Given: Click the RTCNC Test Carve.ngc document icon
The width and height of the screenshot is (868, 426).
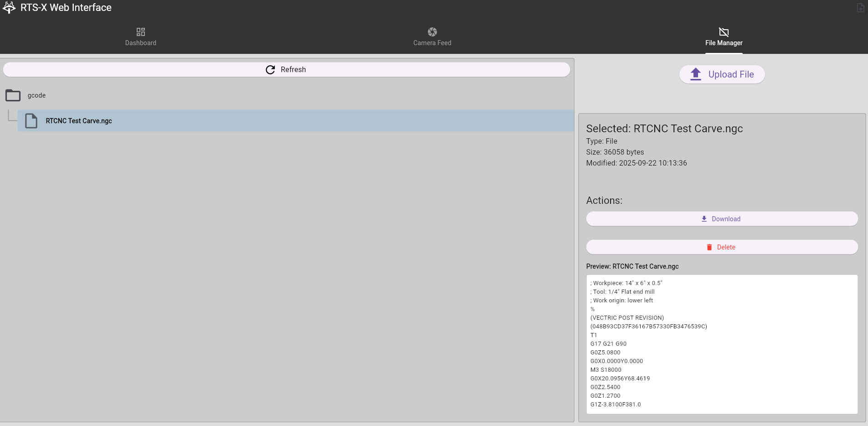Looking at the screenshot, I should 31,121.
